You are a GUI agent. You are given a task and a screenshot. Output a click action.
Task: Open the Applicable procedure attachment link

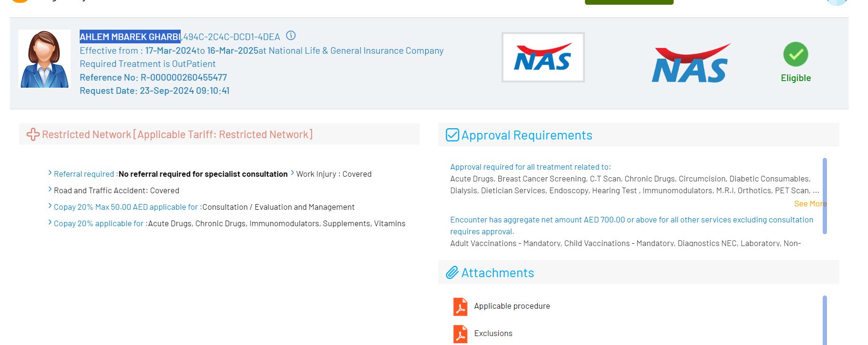pos(512,306)
